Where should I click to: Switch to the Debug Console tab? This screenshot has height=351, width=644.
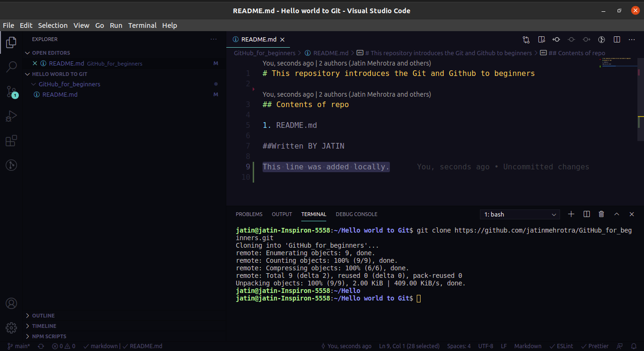pyautogui.click(x=356, y=214)
